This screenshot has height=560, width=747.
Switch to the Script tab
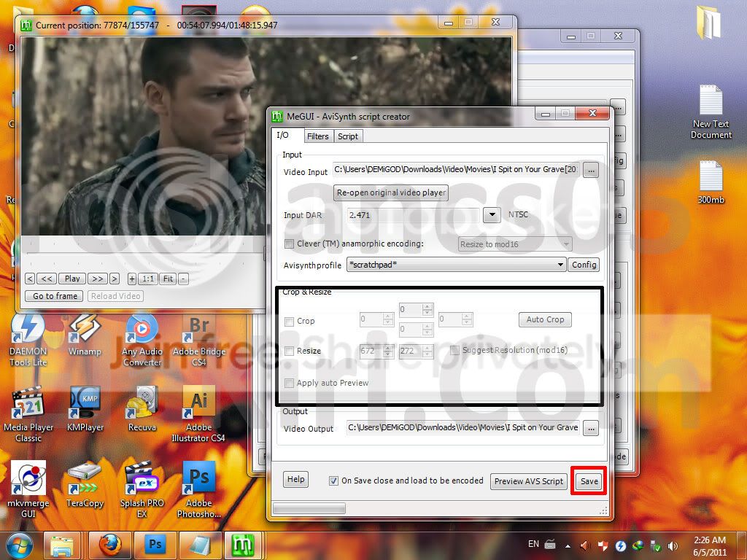pyautogui.click(x=348, y=136)
